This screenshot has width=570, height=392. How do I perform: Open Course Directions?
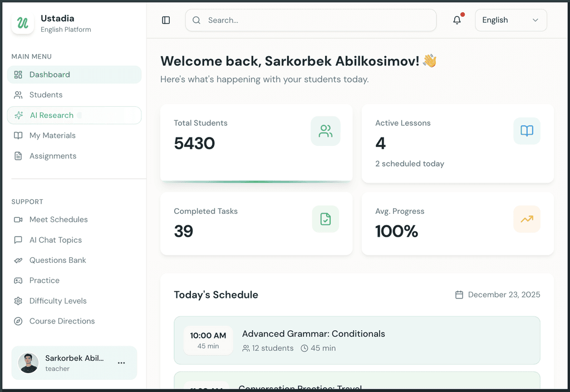pyautogui.click(x=74, y=321)
